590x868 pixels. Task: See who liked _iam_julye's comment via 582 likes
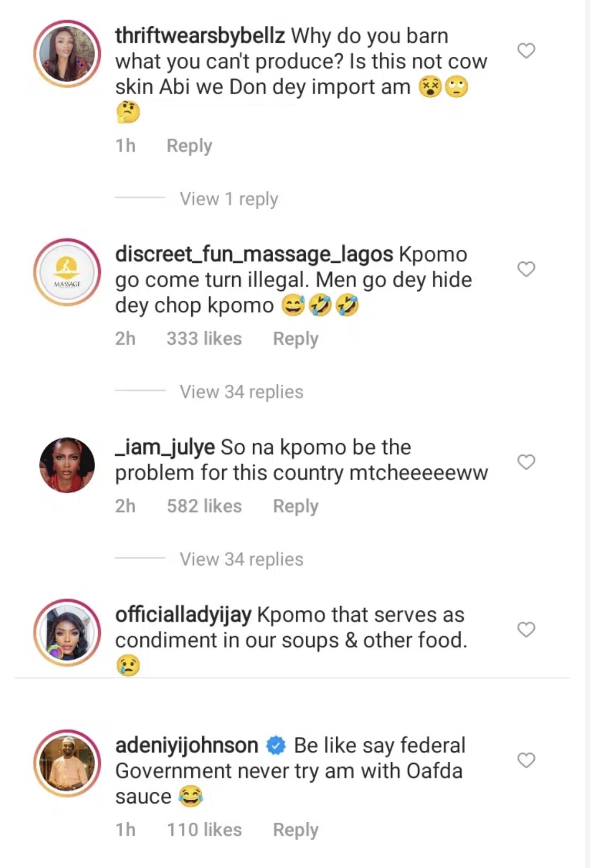[x=204, y=505]
